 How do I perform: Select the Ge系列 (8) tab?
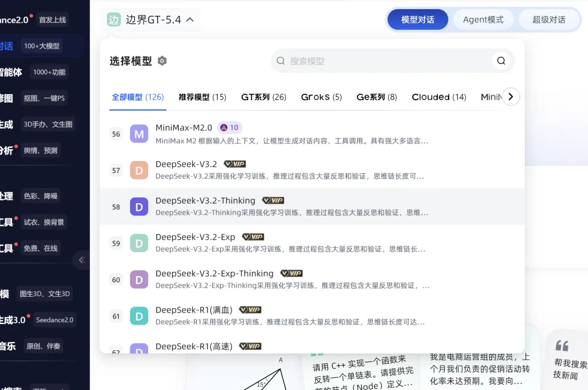coord(377,97)
